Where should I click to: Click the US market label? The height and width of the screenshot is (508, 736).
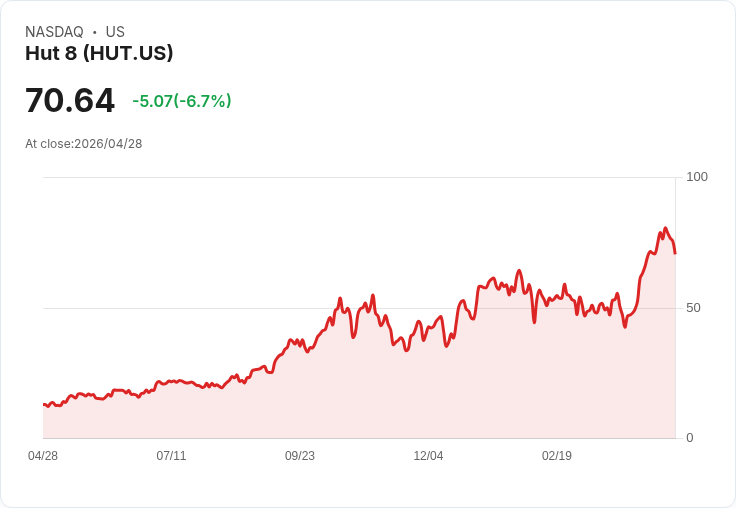[115, 32]
